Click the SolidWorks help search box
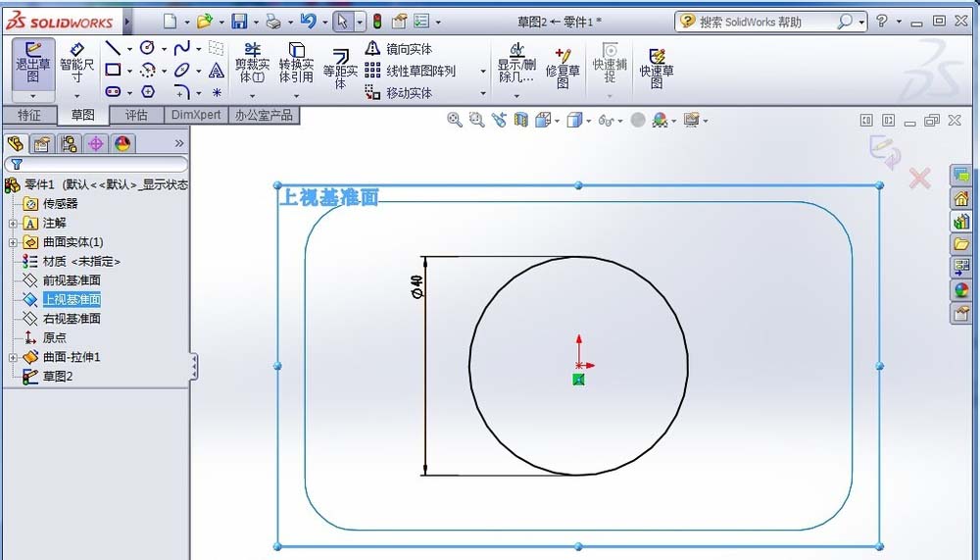 [x=770, y=22]
